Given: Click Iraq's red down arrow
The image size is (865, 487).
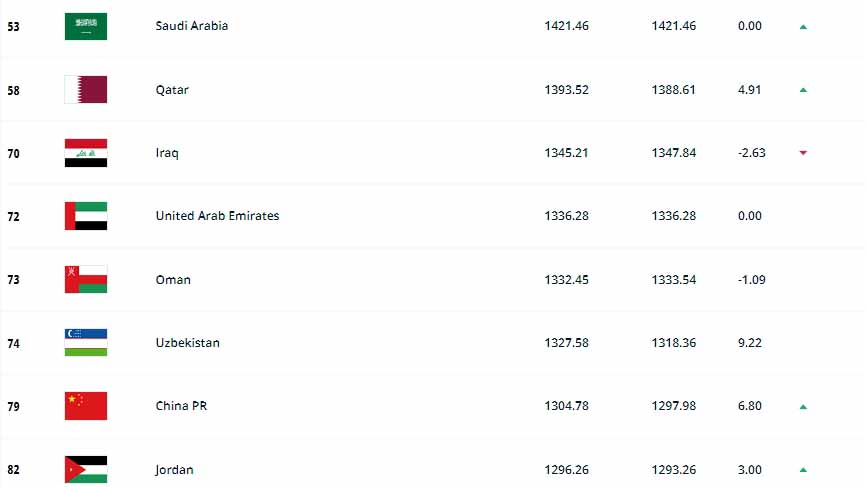Looking at the screenshot, I should pos(803,153).
